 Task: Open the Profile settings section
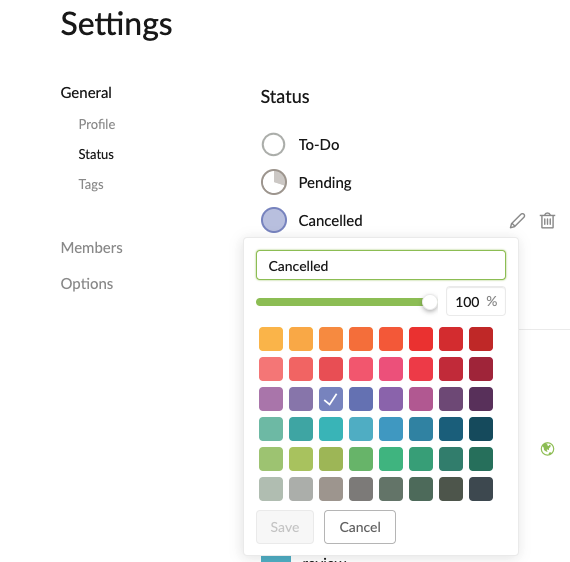97,124
